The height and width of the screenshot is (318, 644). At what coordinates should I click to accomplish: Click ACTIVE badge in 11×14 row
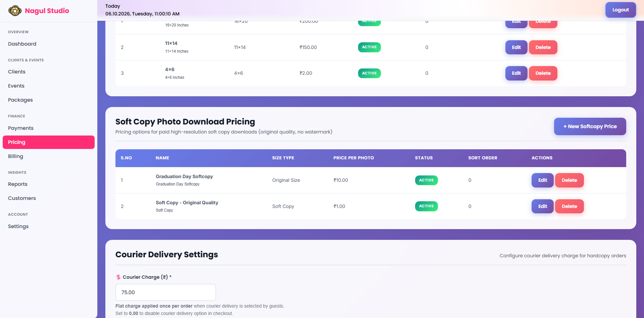tap(369, 47)
